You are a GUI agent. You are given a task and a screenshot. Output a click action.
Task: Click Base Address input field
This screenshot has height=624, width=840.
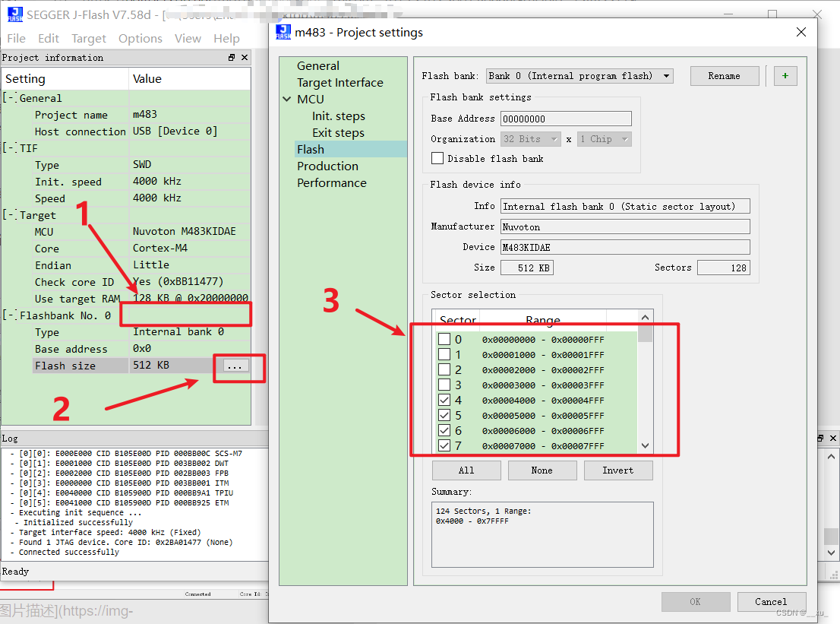click(x=566, y=119)
